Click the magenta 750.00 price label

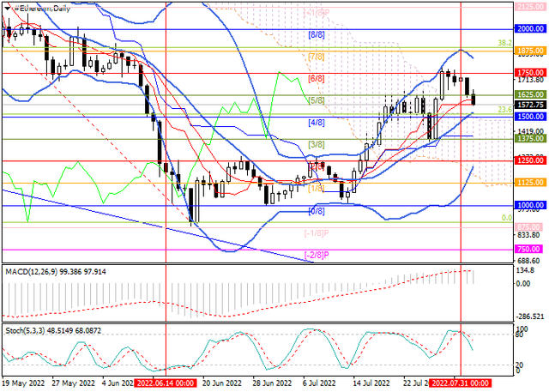coord(527,249)
